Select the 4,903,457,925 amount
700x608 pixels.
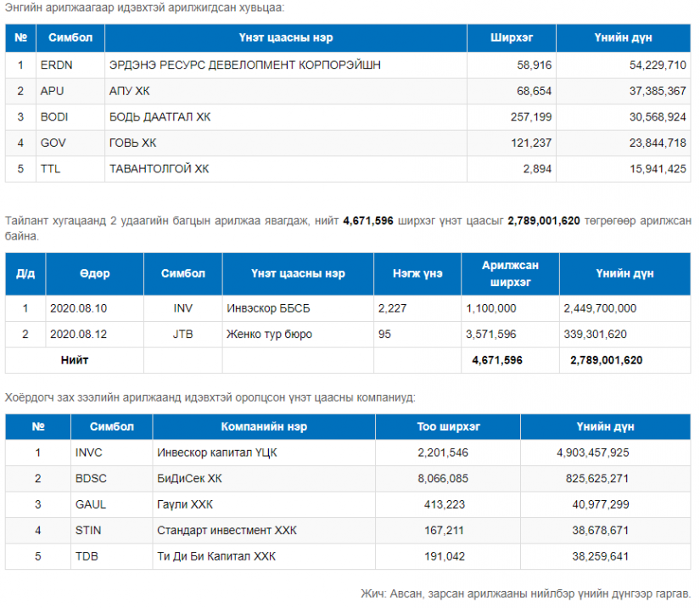pyautogui.click(x=592, y=453)
